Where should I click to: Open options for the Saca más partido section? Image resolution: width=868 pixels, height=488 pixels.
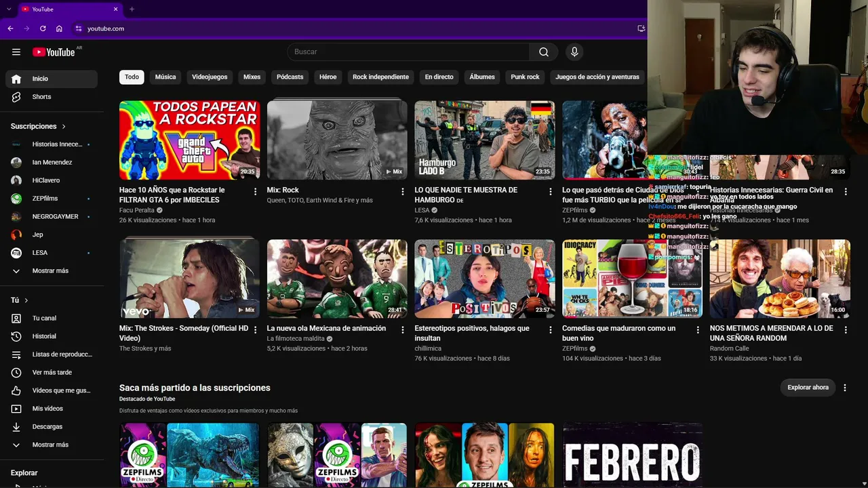845,388
